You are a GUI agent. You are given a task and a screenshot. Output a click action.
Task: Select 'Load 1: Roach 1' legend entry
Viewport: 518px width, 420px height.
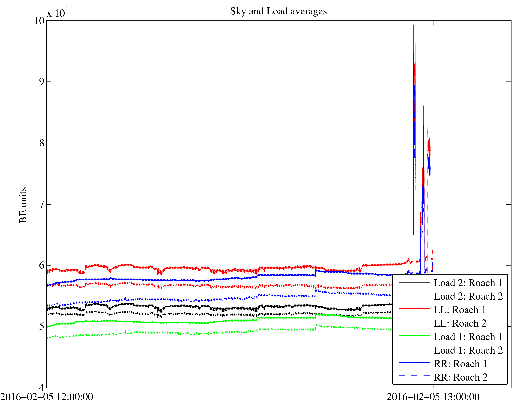pyautogui.click(x=468, y=337)
